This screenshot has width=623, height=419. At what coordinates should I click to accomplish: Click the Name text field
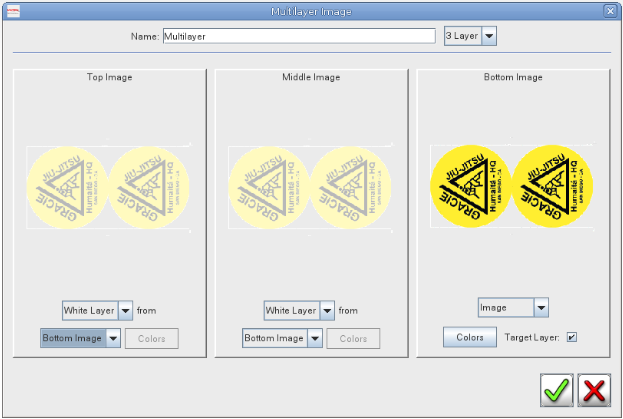(x=299, y=36)
